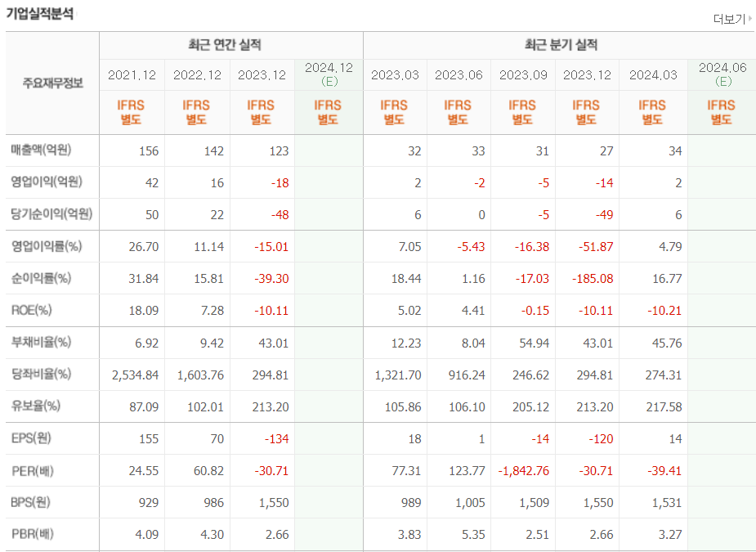This screenshot has width=756, height=552.
Task: Select the PER value -1,842.76
Action: (x=524, y=470)
